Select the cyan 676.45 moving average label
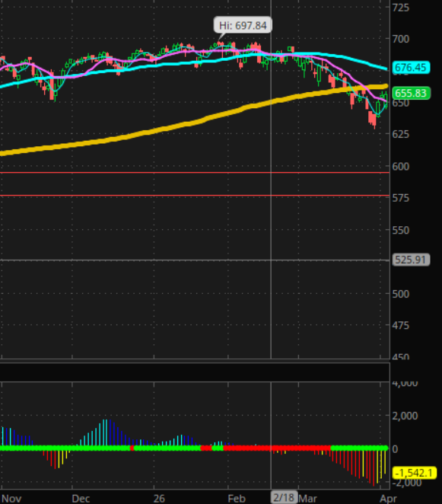This screenshot has height=504, width=442. tap(411, 68)
